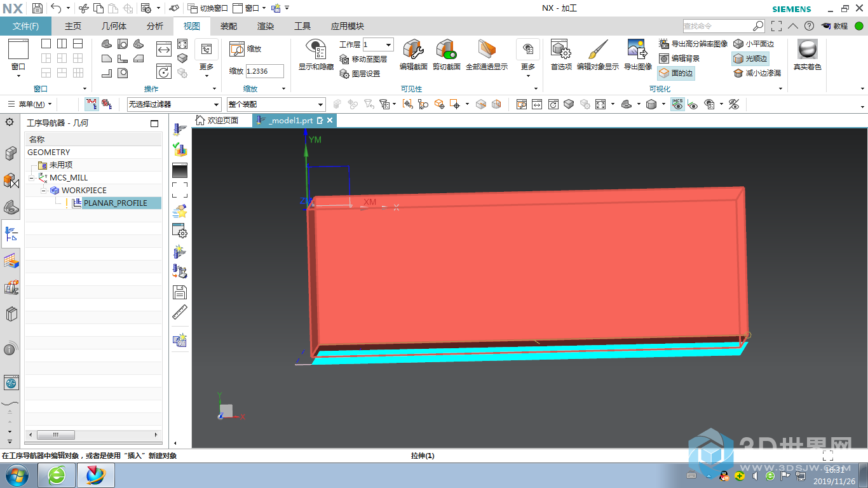Toggle Small Planar Edges (小平面边)
Image resolution: width=868 pixels, height=488 pixels.
[x=754, y=44]
